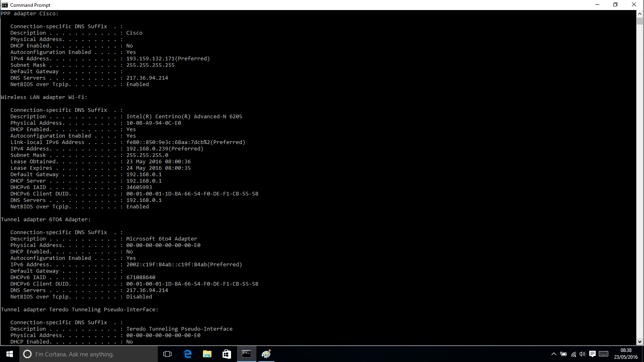
Task: Click the 'Microsoft 6to4 Adapter' description
Action: pyautogui.click(x=162, y=239)
